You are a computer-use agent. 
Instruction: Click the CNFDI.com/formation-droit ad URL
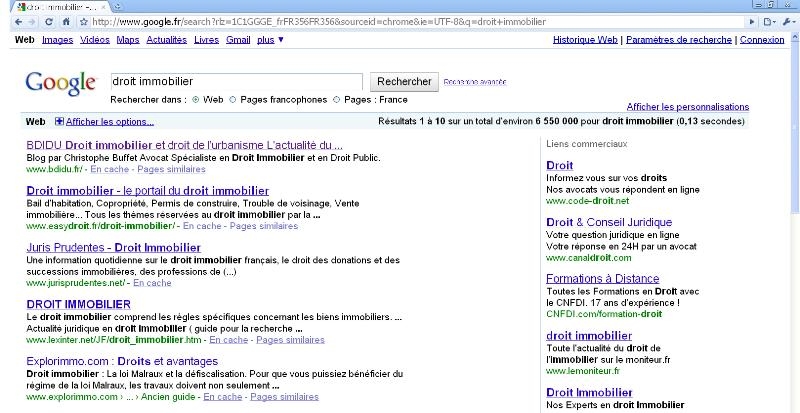(604, 313)
